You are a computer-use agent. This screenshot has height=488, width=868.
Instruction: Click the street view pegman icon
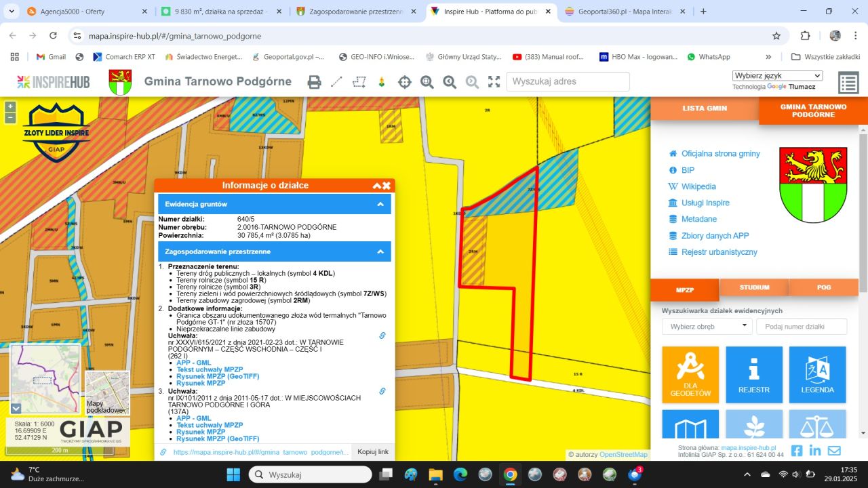tap(382, 82)
